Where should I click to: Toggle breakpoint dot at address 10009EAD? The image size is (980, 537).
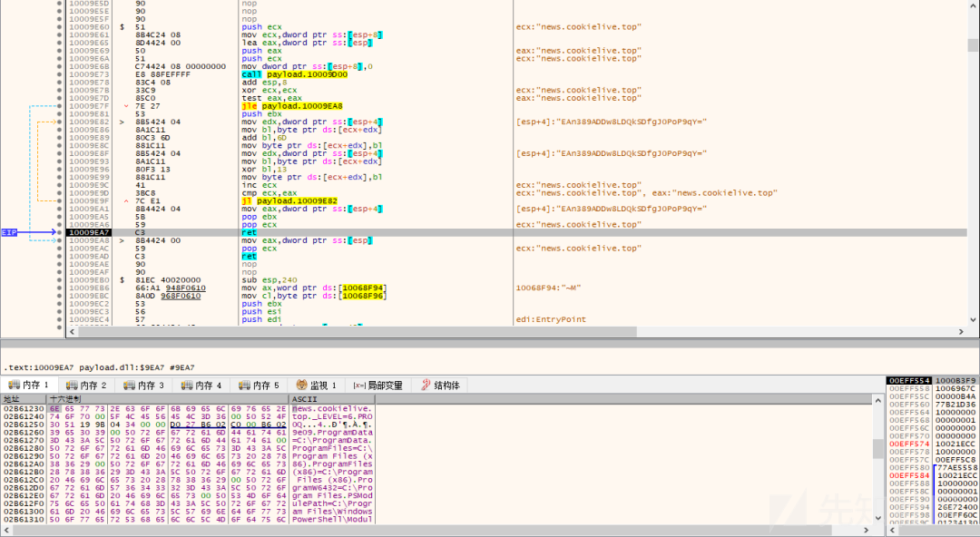click(x=59, y=257)
